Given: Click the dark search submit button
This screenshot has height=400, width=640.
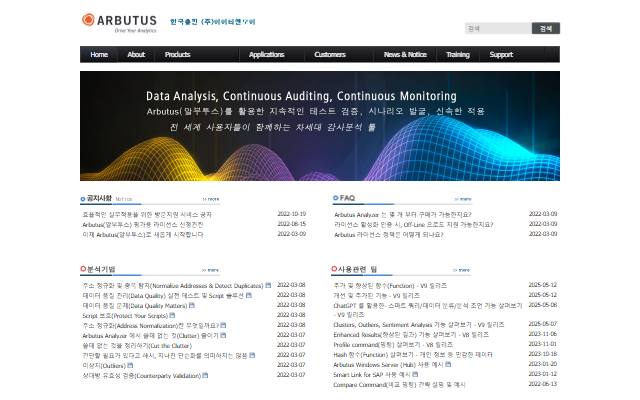Looking at the screenshot, I should pyautogui.click(x=546, y=28).
